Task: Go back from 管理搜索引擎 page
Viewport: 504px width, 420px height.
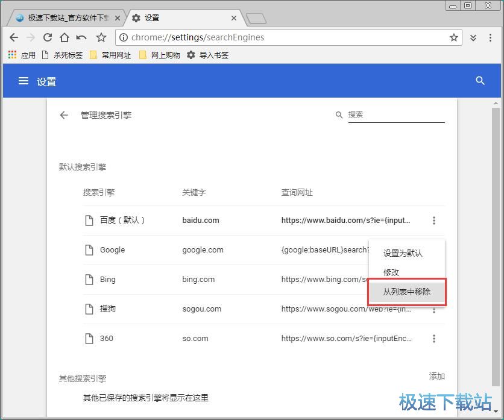Action: click(x=64, y=115)
